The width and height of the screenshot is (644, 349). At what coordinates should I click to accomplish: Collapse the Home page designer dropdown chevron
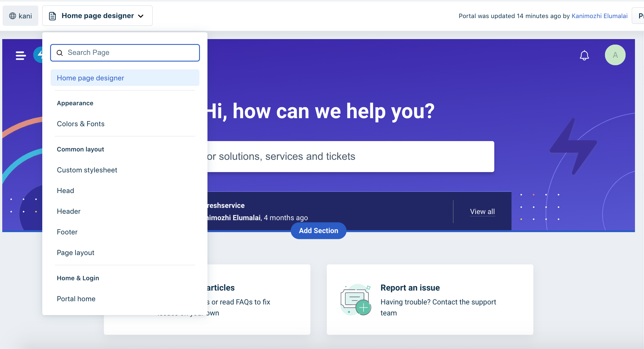coord(141,16)
